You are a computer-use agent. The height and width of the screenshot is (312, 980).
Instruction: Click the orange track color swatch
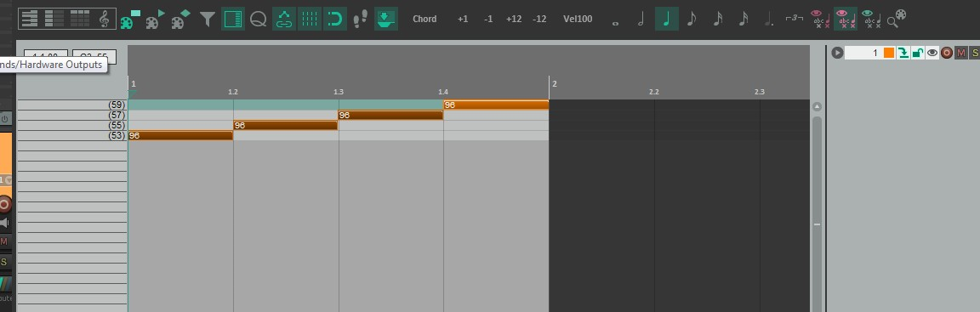(x=889, y=53)
